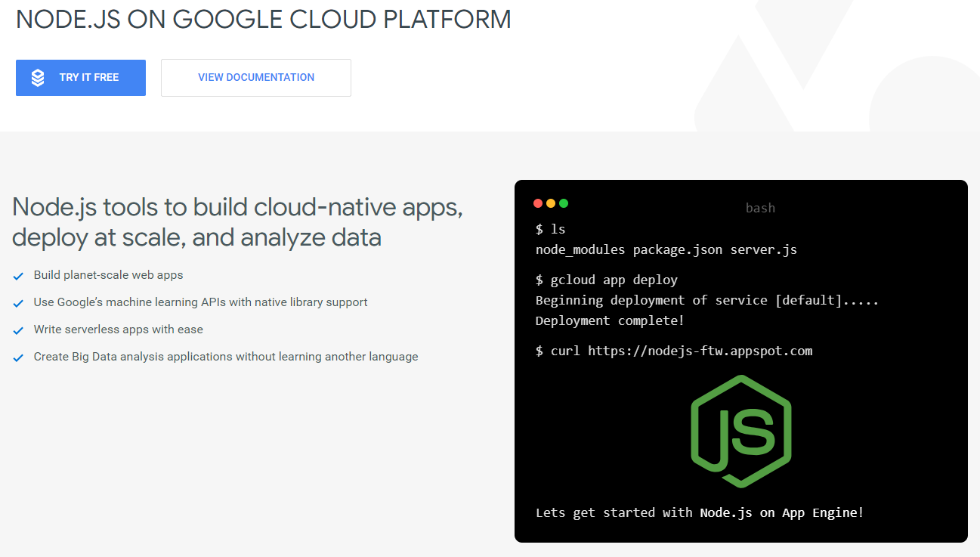Click the checkmark beside Write serverless apps with ease

click(19, 330)
